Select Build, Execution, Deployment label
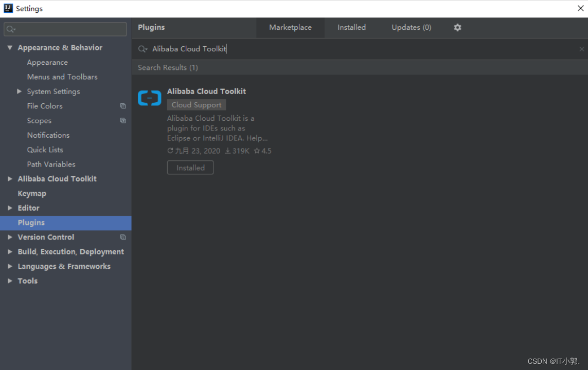This screenshot has height=370, width=588. coord(71,252)
